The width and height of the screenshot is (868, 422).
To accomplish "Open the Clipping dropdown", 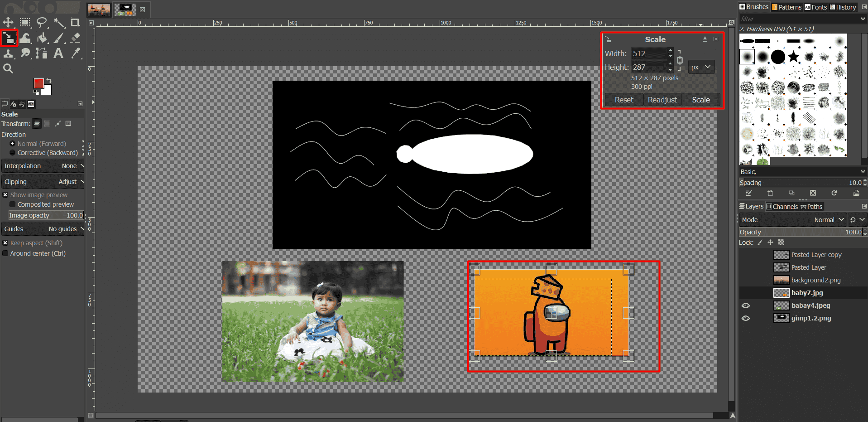I will point(43,182).
